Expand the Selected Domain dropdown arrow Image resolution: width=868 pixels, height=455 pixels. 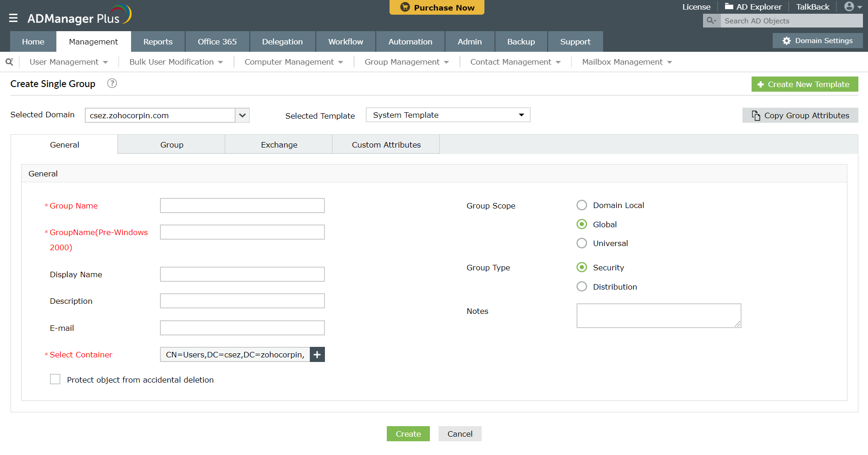tap(242, 115)
